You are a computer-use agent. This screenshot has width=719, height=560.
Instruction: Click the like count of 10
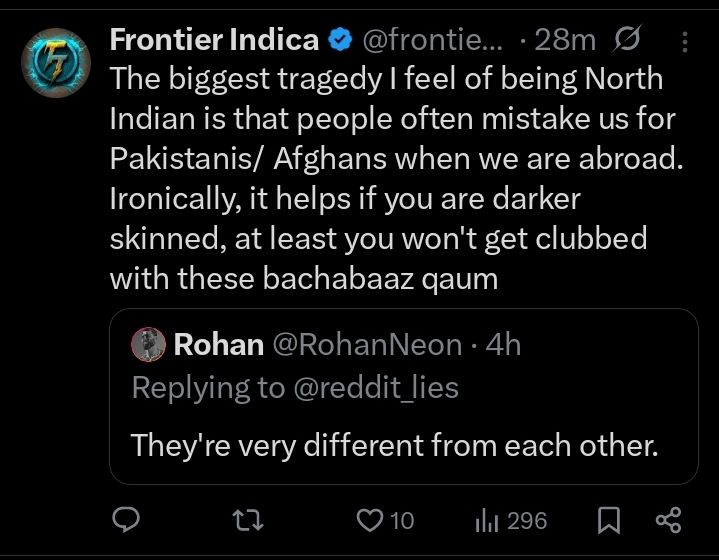click(402, 520)
